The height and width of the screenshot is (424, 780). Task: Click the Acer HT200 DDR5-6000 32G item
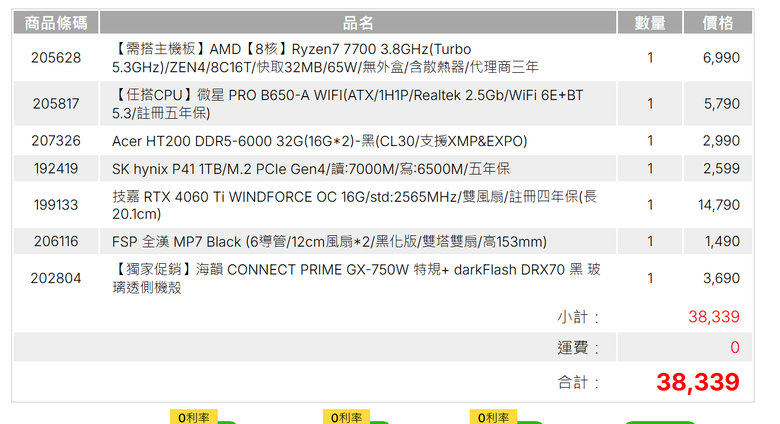[319, 141]
